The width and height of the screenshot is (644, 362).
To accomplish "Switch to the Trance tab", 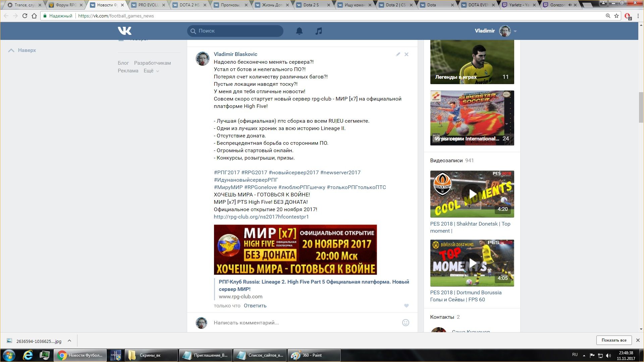I will [24, 5].
